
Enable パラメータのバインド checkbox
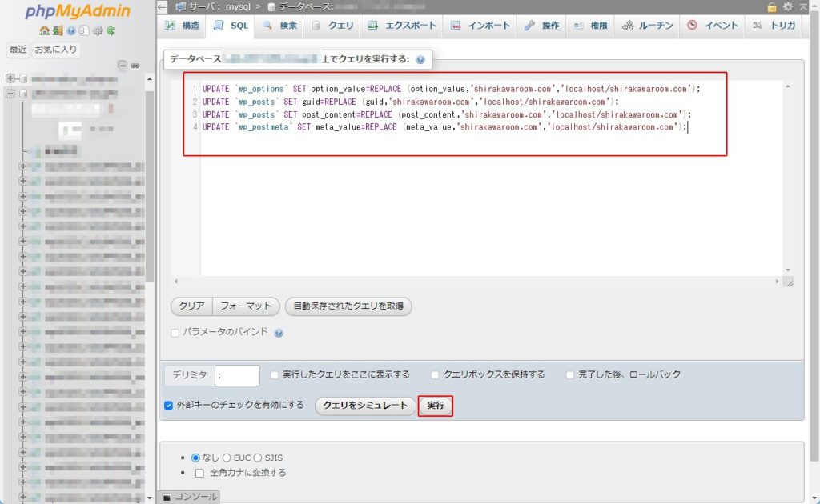(x=175, y=332)
